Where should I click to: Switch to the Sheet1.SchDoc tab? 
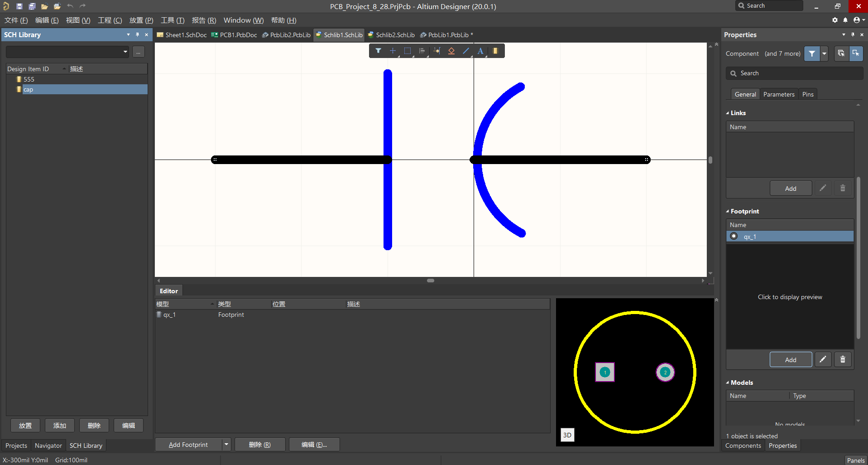[182, 35]
